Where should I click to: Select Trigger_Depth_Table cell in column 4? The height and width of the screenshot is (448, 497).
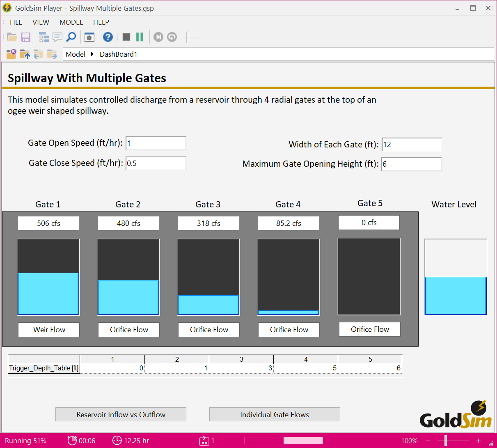click(x=306, y=368)
